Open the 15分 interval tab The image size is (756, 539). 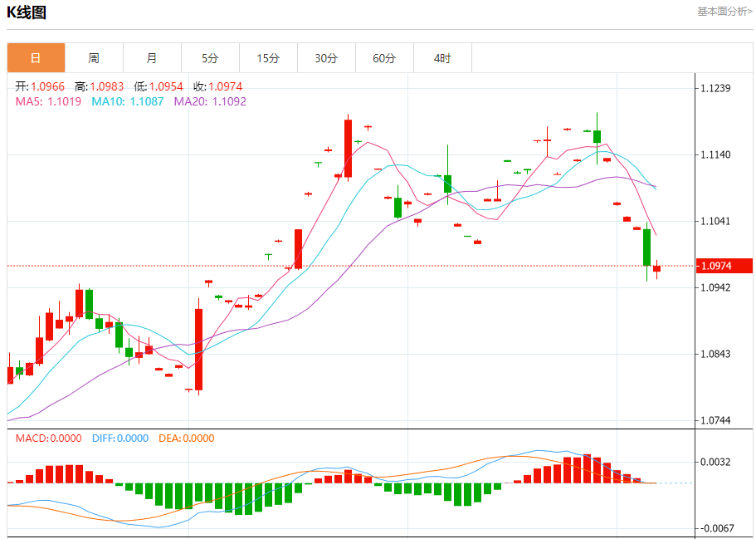(268, 58)
